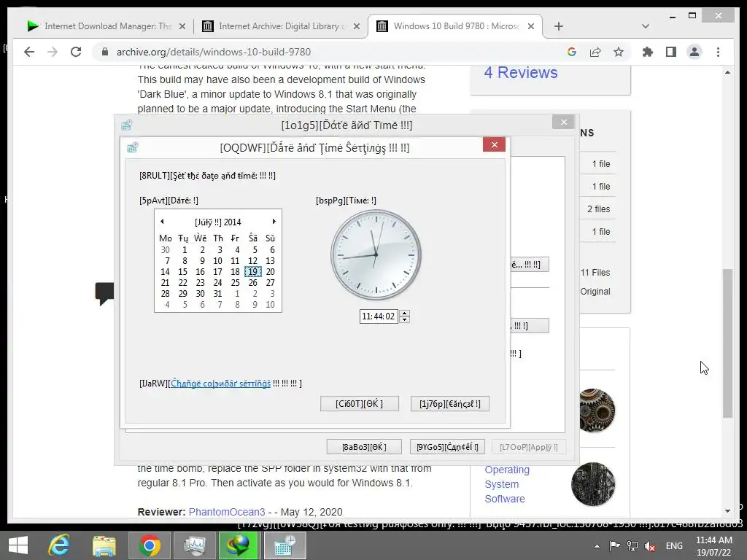Close the Internet Download Manager tab
The height and width of the screenshot is (560, 747).
[x=182, y=26]
